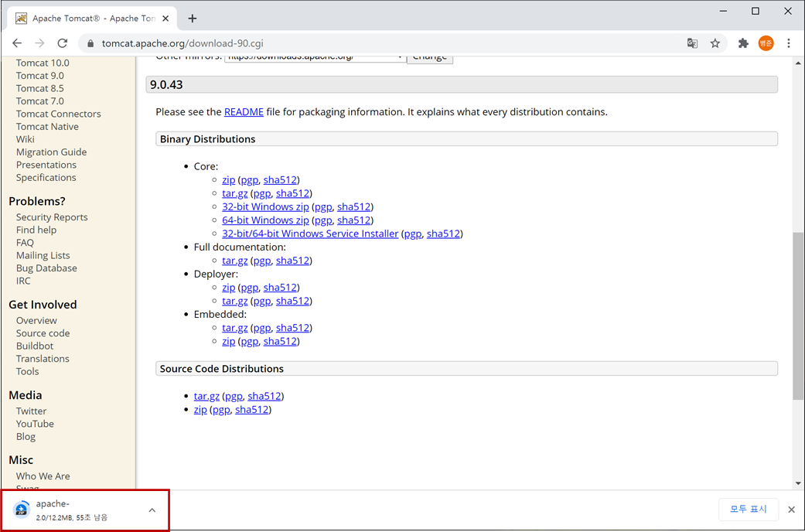Bookmark this page with the star icon
The image size is (805, 532).
(715, 43)
